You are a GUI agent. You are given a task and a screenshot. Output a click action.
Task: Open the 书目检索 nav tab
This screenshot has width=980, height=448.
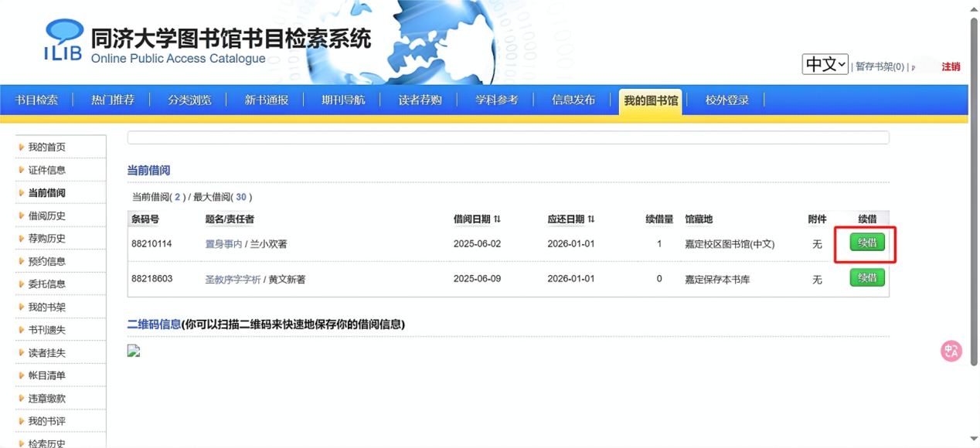(36, 100)
